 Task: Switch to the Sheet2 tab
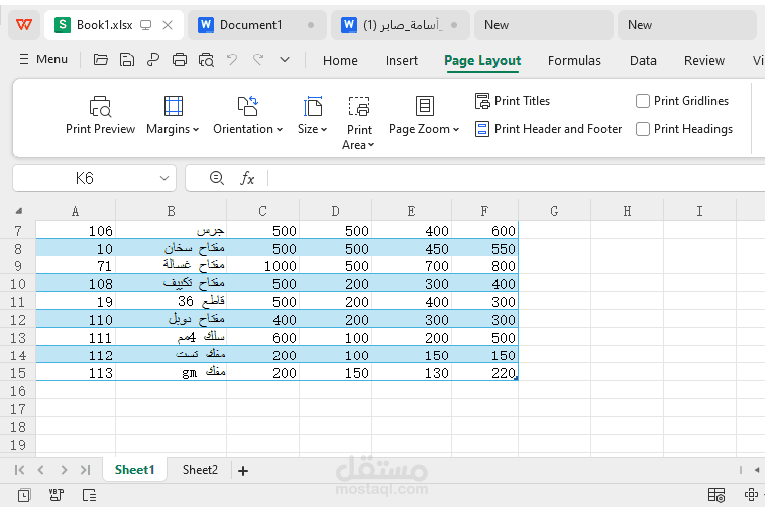(x=200, y=469)
